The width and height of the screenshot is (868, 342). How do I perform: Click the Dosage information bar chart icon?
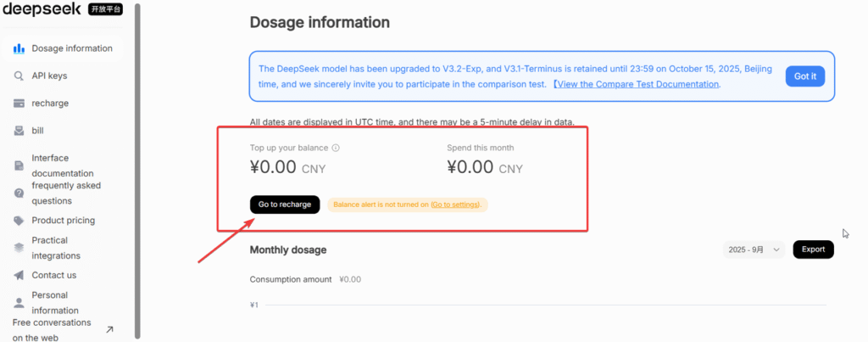tap(19, 48)
